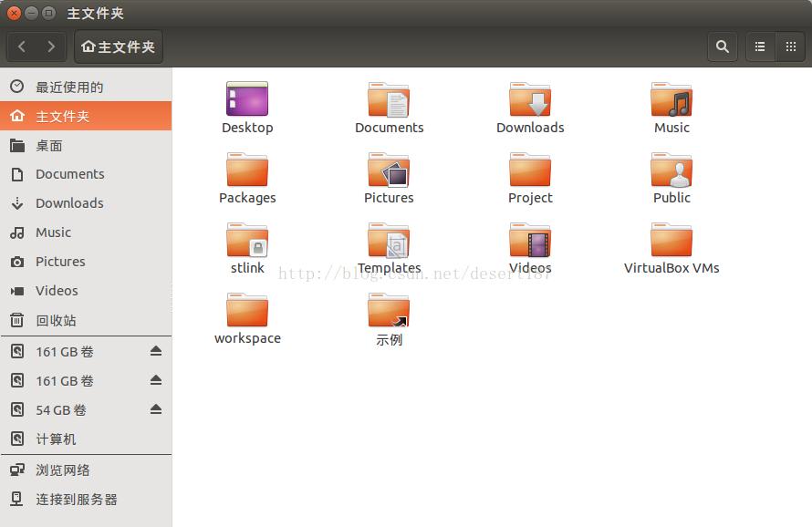Click the search magnifier icon in toolbar

(723, 46)
